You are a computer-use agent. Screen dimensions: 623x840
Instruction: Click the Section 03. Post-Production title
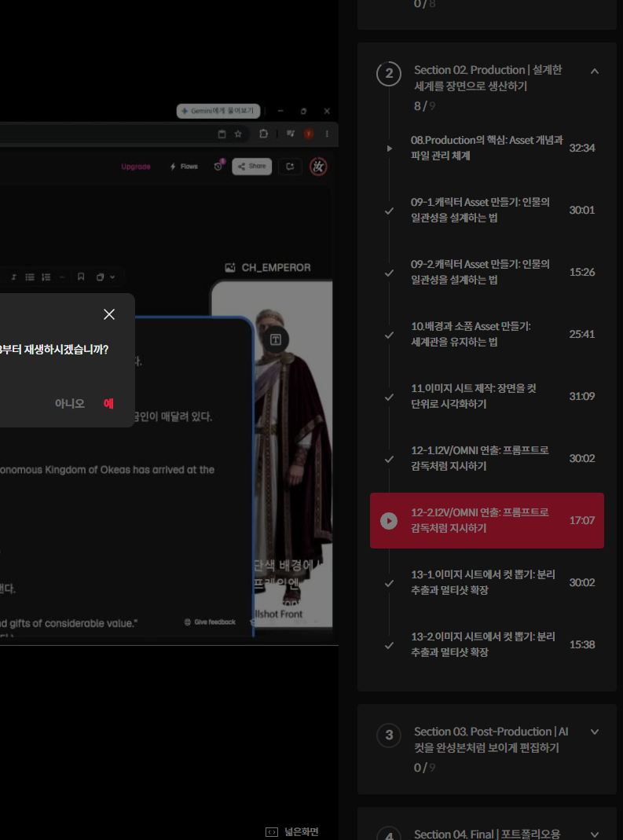point(491,740)
